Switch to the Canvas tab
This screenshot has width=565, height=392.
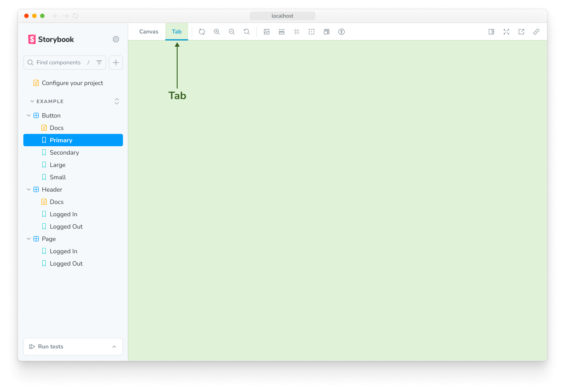[149, 31]
